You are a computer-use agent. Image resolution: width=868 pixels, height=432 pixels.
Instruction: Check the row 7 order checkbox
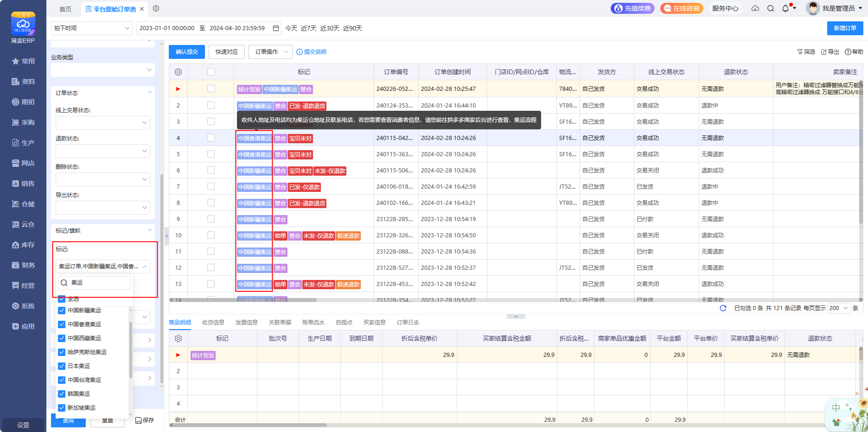click(x=211, y=186)
